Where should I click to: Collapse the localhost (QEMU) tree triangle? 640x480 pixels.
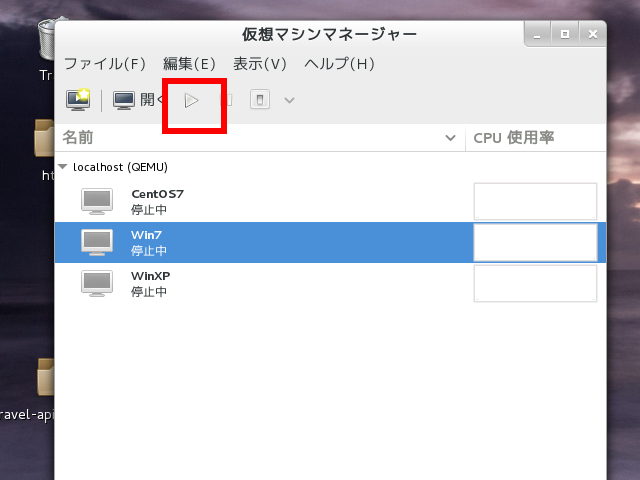(x=64, y=167)
